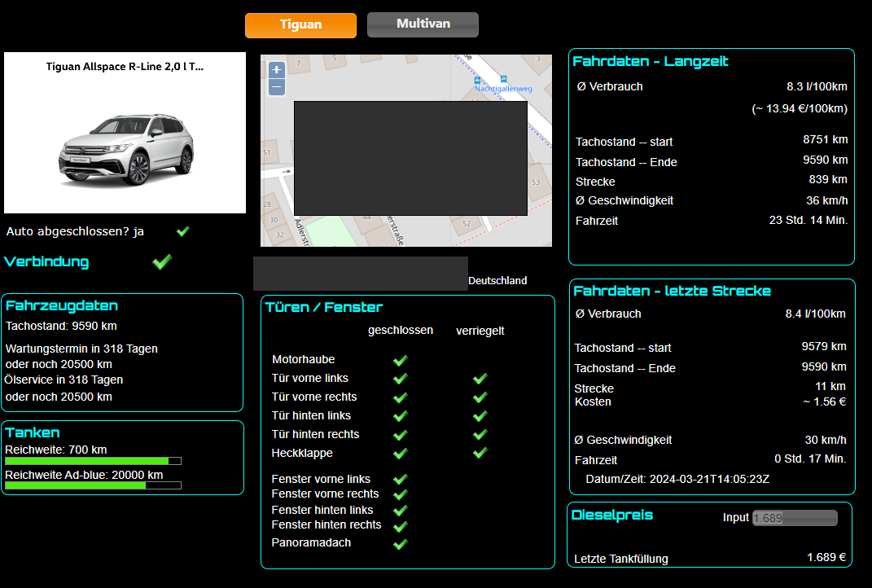Image resolution: width=872 pixels, height=588 pixels.
Task: Click the bus stop icon on map
Action: click(x=479, y=81)
